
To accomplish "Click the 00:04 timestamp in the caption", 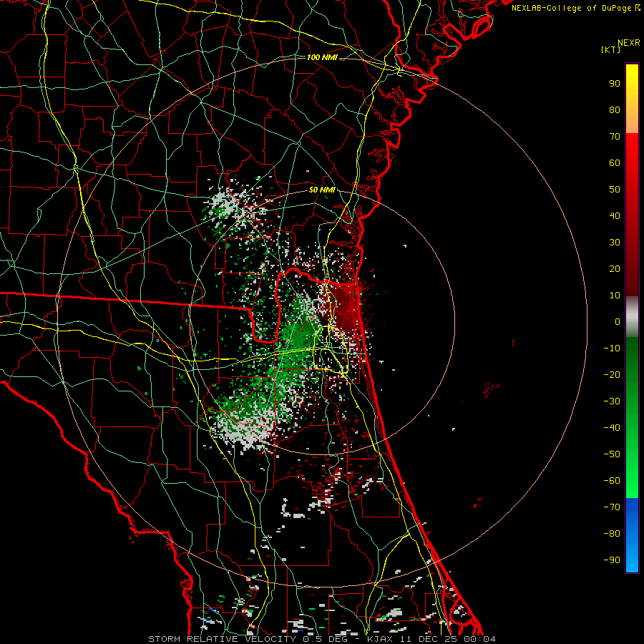I will (482, 639).
